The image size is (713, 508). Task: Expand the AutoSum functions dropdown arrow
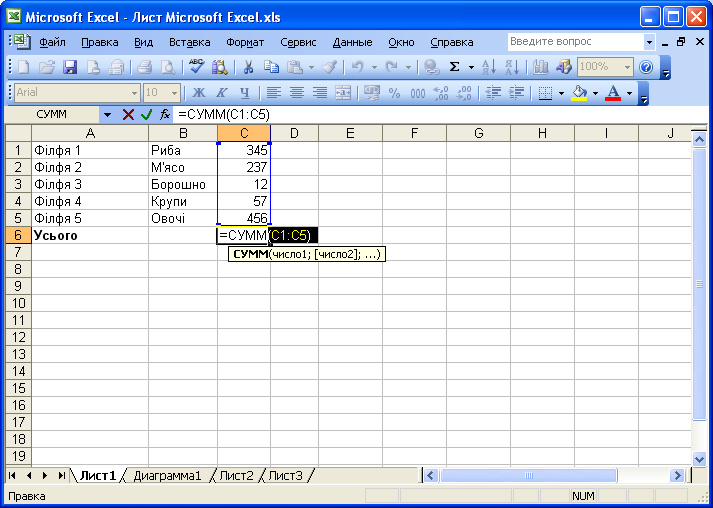(471, 68)
